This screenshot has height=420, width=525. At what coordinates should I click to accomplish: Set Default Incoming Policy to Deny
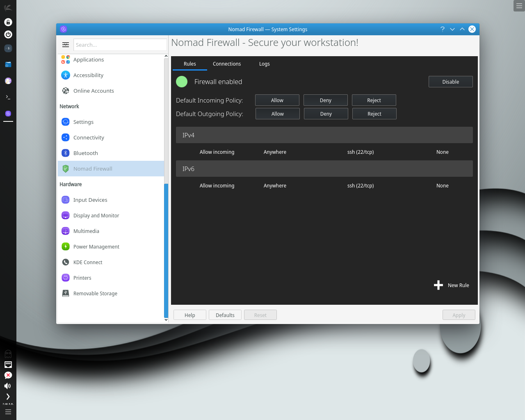click(x=326, y=100)
